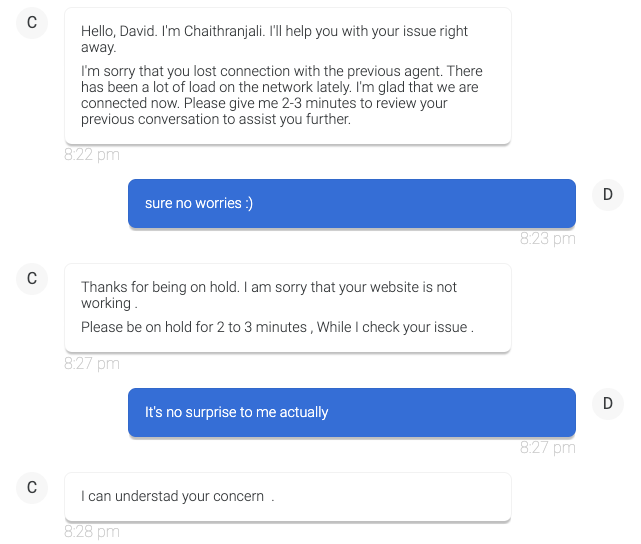Select the blue 'It's no surprise to me actually' bubble

click(x=351, y=412)
